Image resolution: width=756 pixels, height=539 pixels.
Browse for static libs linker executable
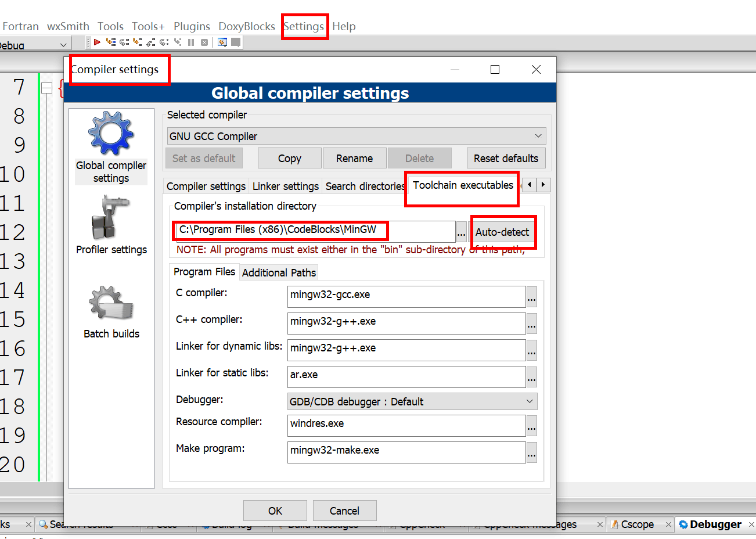(531, 377)
